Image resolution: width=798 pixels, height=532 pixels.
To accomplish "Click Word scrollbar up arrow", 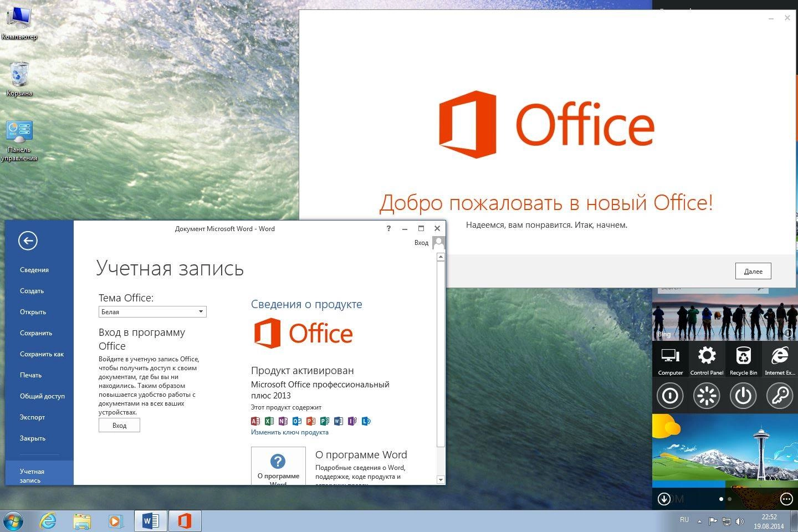I will point(441,257).
